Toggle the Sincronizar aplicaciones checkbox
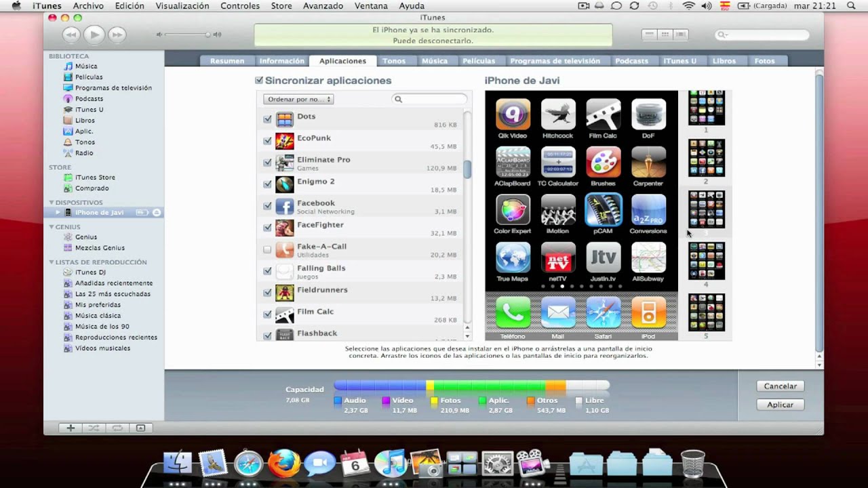Viewport: 868px width, 488px height. tap(259, 80)
